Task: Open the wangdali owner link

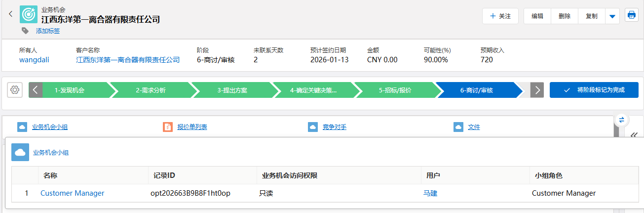Action: pos(34,60)
